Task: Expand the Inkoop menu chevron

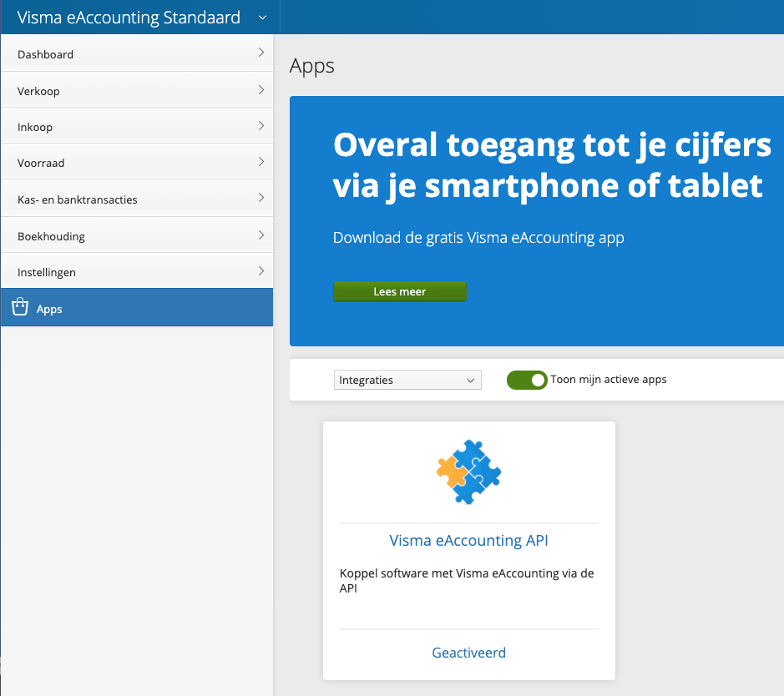Action: coord(261,125)
